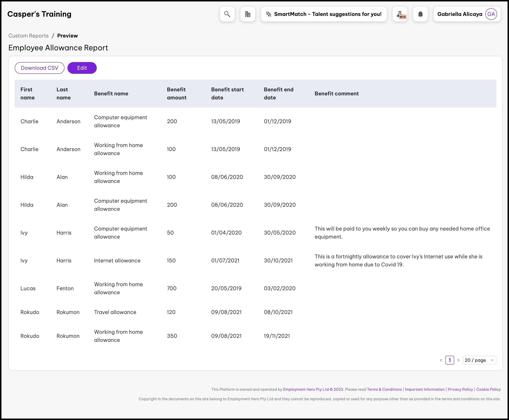Open the Gabriella Alicaya account menu
Screen dimensions: 509x420
[x=460, y=14]
